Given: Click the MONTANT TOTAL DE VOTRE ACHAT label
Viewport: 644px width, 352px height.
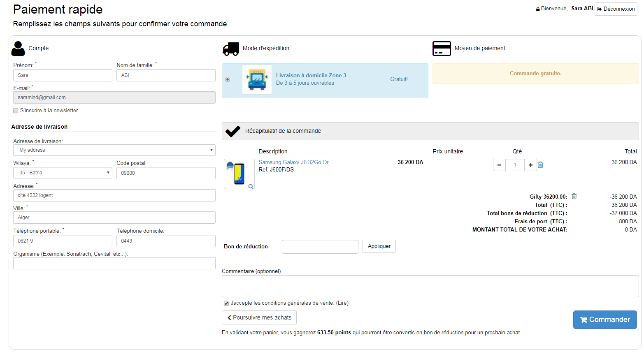Looking at the screenshot, I should (x=520, y=229).
